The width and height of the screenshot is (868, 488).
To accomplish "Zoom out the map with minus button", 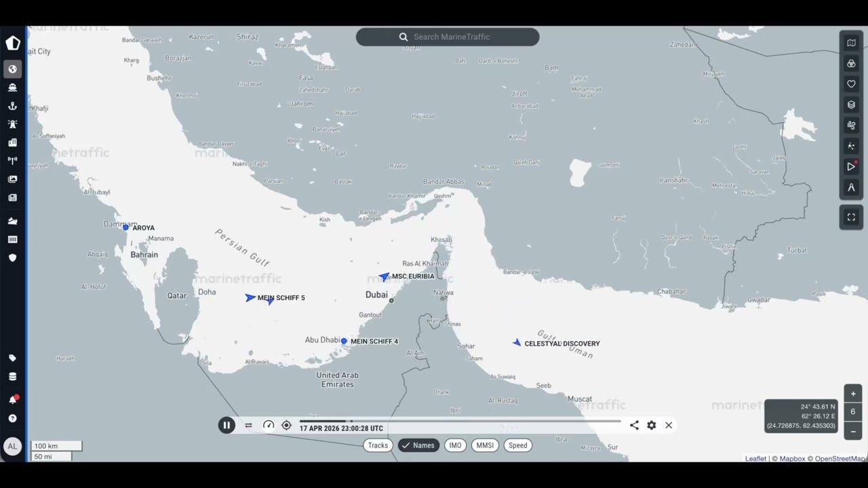I will pos(853,431).
